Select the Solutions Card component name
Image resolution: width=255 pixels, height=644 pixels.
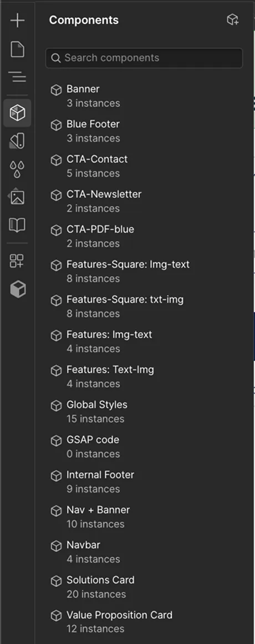point(100,580)
